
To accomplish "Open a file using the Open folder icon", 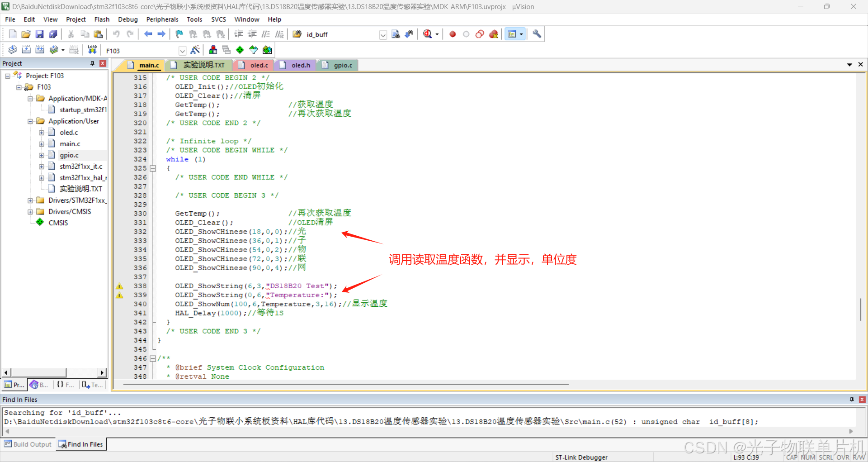I will point(26,34).
